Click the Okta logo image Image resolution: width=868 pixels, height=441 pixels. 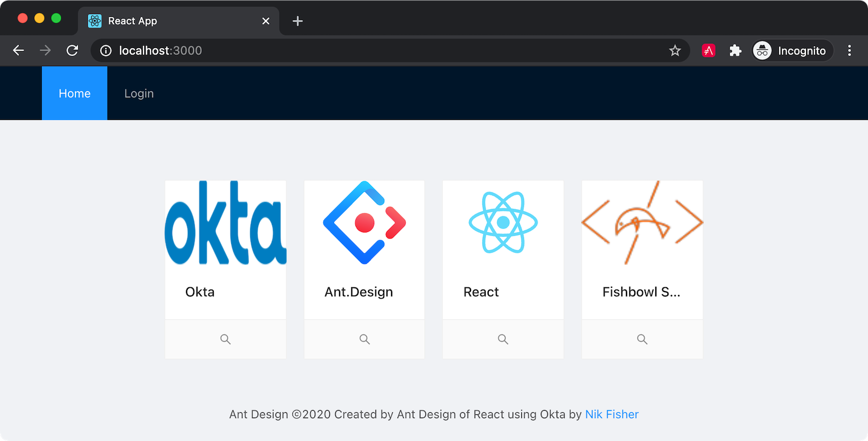coord(225,223)
